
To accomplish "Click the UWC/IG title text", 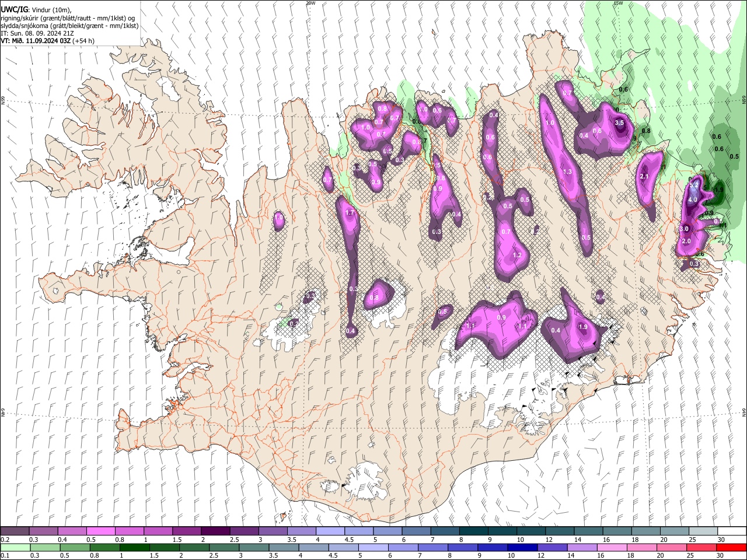I will 14,10.
